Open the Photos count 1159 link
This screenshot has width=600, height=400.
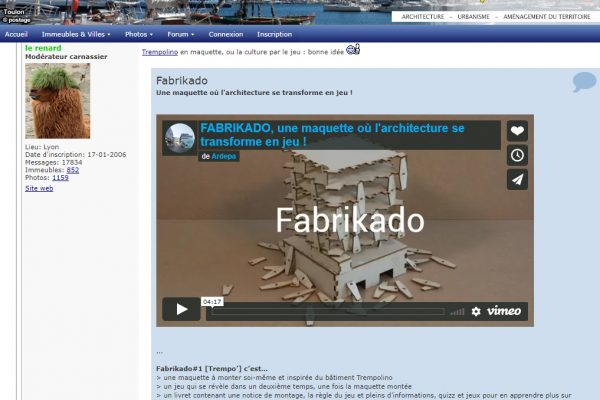[60, 178]
